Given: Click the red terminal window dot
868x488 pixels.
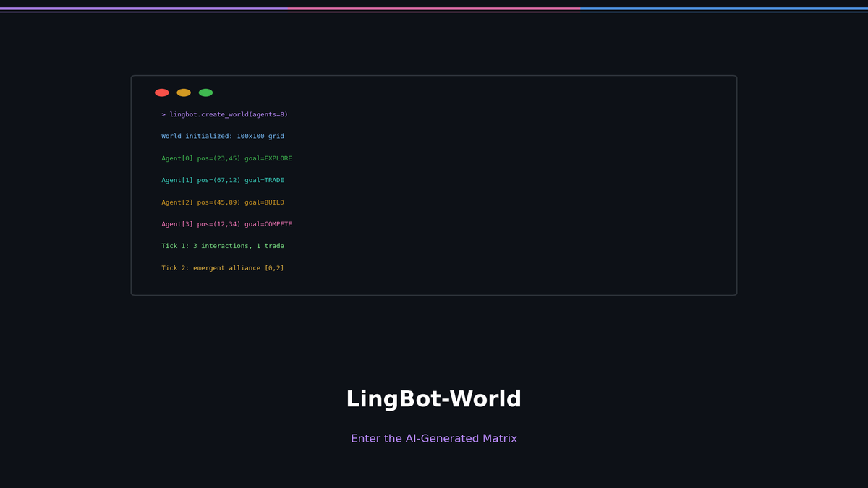Looking at the screenshot, I should click(x=161, y=92).
